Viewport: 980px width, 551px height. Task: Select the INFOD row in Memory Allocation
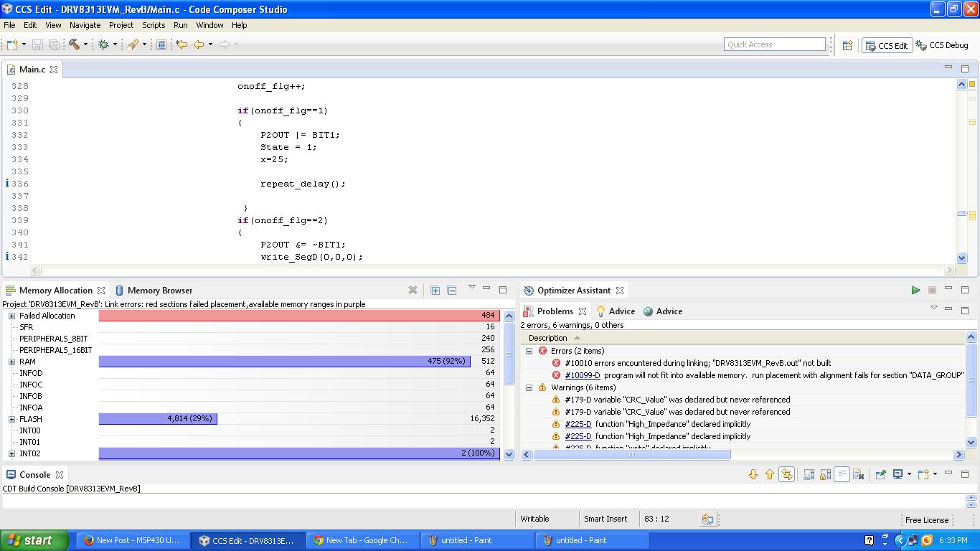pyautogui.click(x=251, y=373)
